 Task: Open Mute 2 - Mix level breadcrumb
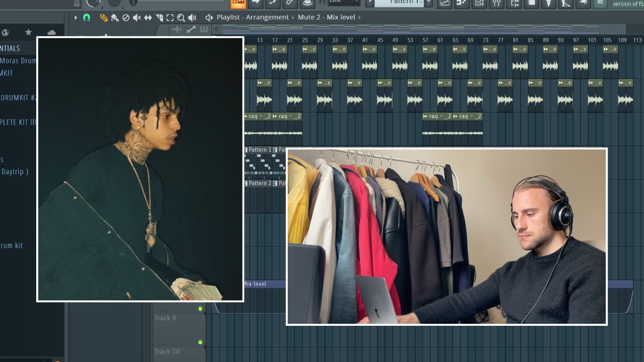click(x=327, y=17)
